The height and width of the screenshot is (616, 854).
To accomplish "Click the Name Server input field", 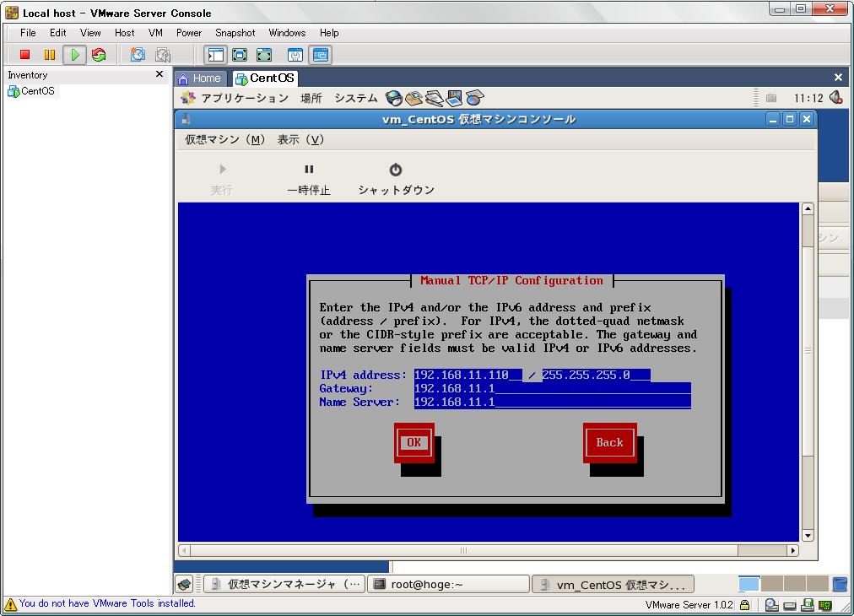I will click(x=552, y=402).
